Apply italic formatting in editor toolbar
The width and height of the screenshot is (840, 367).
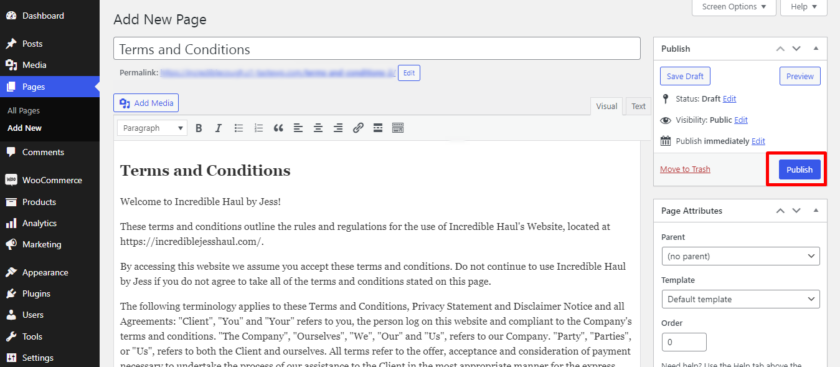218,128
